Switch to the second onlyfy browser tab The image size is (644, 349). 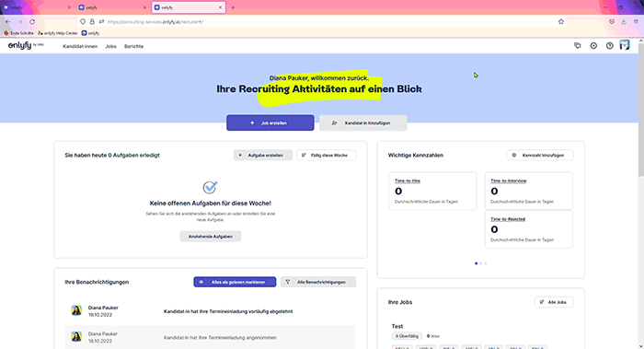[x=112, y=7]
